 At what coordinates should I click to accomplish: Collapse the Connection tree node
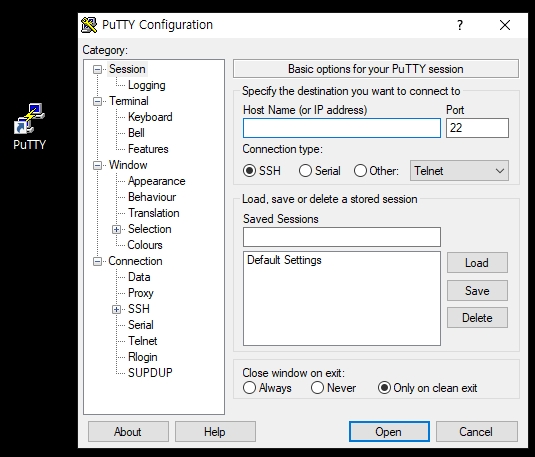pyautogui.click(x=98, y=261)
